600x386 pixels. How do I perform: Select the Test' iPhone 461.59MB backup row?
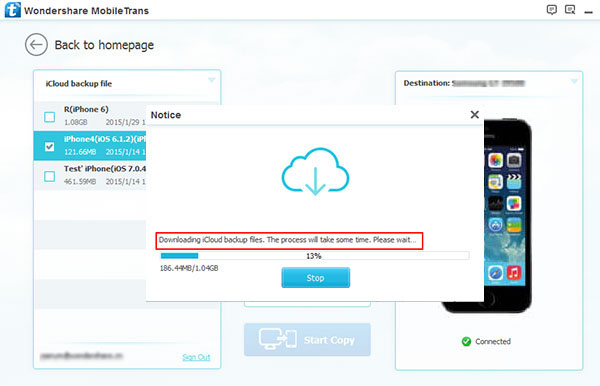click(x=90, y=176)
